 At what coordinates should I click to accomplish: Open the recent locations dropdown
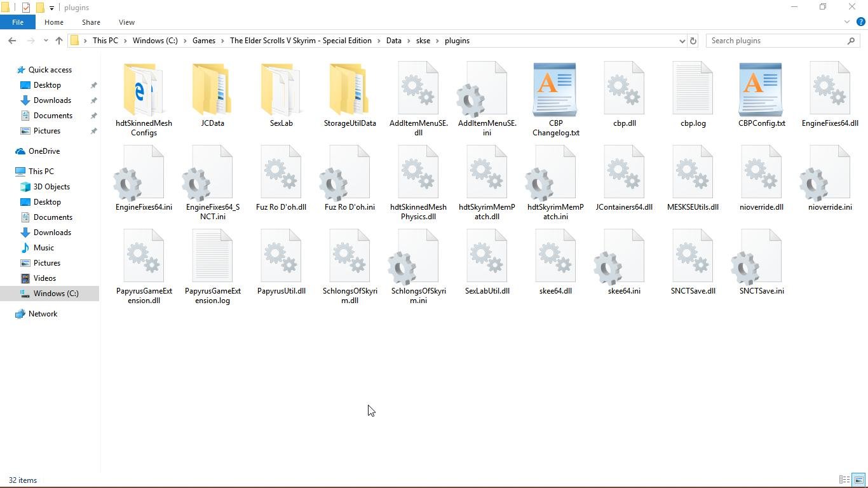[46, 41]
